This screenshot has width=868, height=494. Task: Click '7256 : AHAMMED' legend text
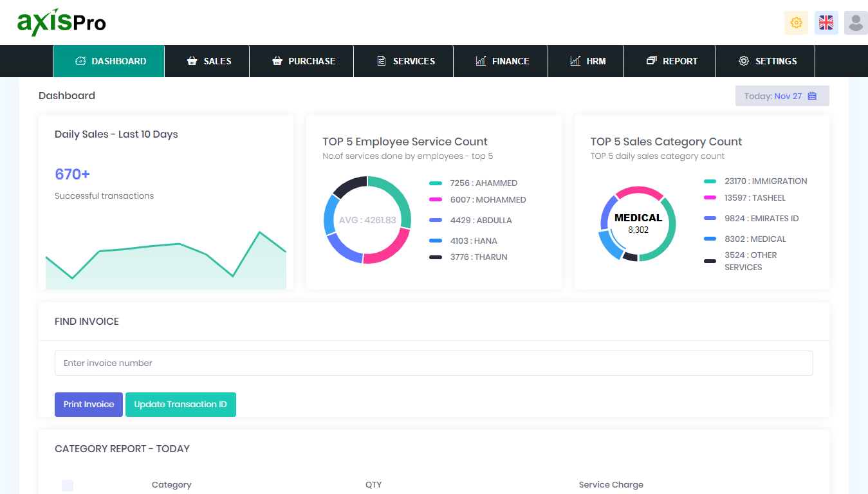tap(484, 183)
